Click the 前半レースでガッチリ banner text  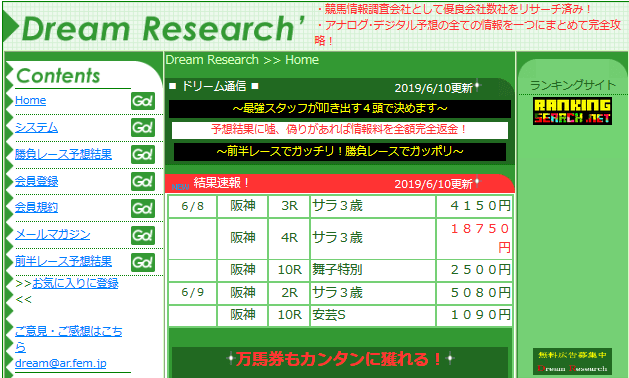pyautogui.click(x=340, y=151)
